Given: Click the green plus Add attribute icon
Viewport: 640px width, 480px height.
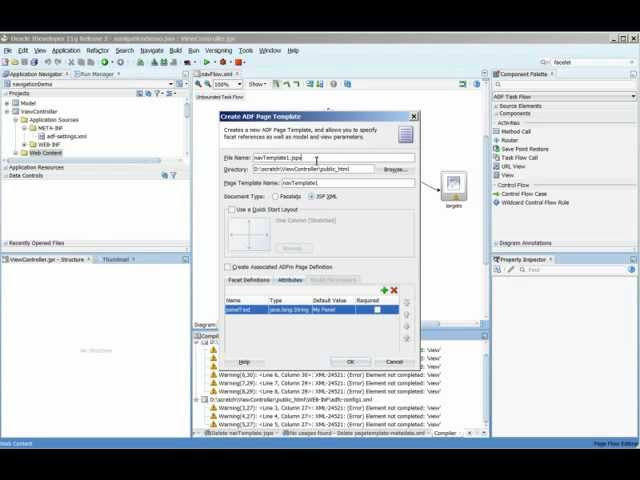Looking at the screenshot, I should [384, 290].
